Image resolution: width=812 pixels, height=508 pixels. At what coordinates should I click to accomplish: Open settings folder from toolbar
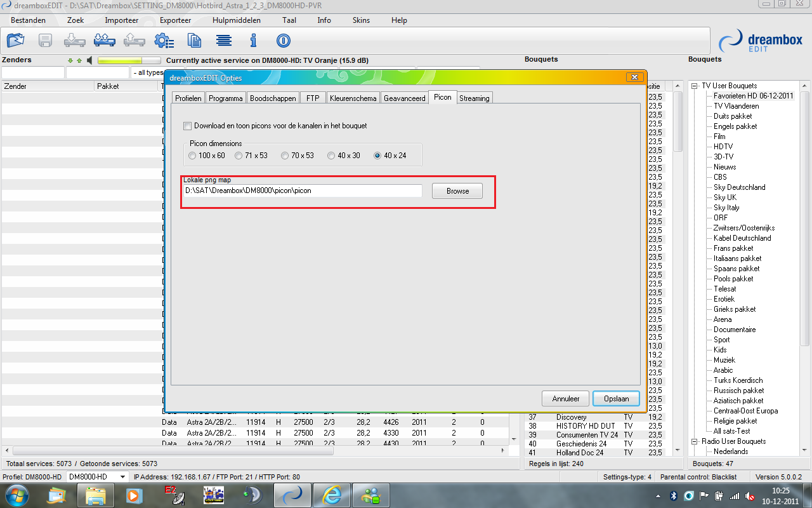pos(15,41)
